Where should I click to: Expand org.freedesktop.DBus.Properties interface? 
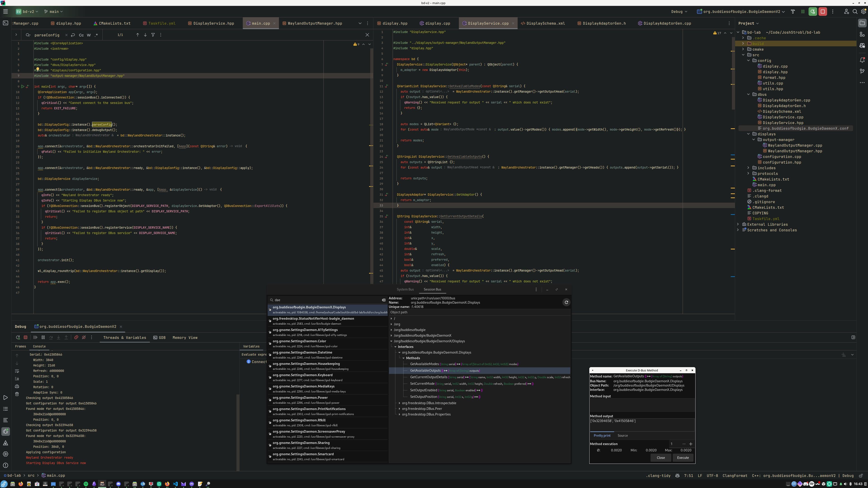[x=400, y=414]
